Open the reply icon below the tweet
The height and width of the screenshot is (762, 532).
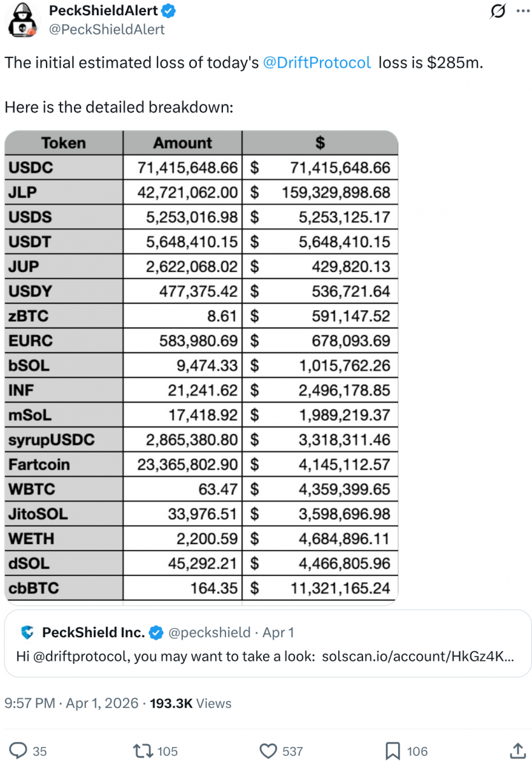coord(19,751)
